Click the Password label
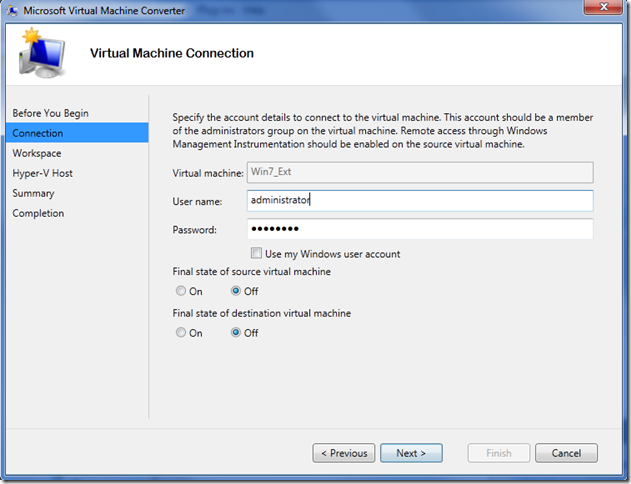Screen dimensions: 631x484 point(194,230)
